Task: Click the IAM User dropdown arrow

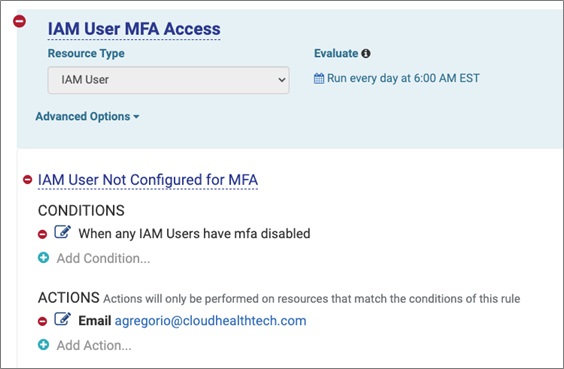Action: [x=282, y=80]
